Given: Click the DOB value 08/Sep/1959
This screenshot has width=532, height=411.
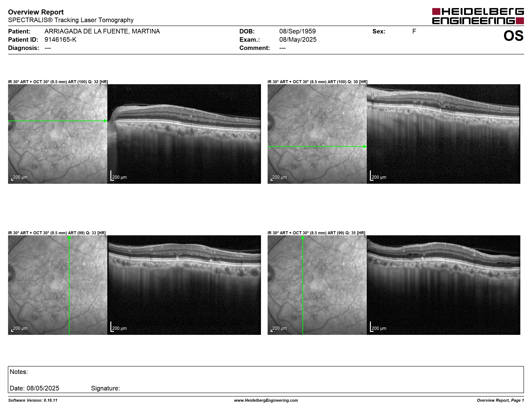Looking at the screenshot, I should tap(297, 31).
